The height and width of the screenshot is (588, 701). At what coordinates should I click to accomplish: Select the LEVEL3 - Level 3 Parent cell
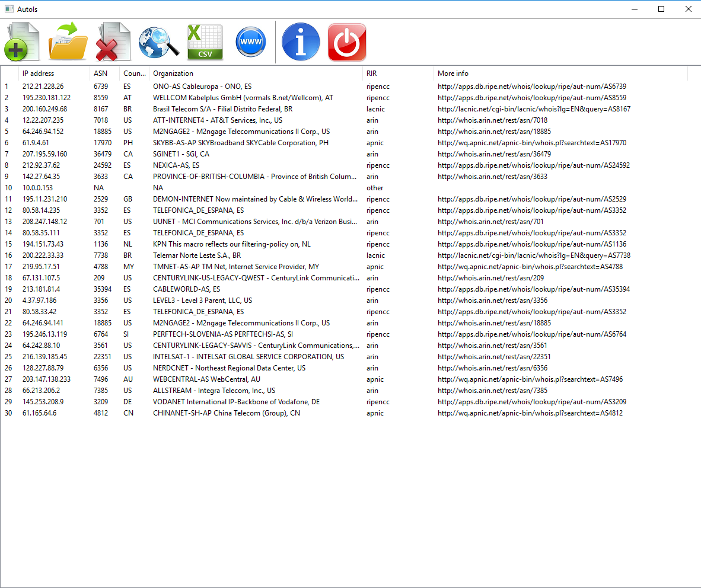click(202, 301)
